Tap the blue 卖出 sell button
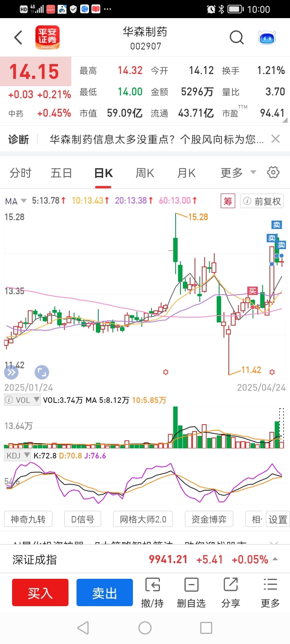The image size is (290, 644). [105, 592]
